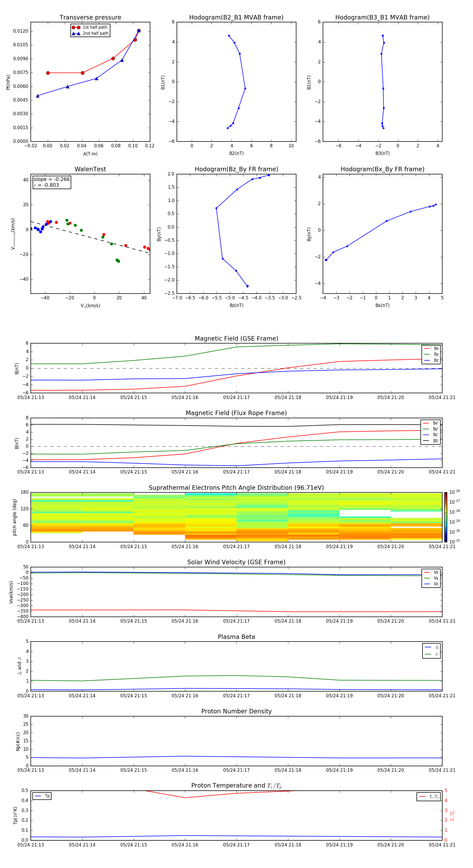Click 'Hodogram(B3_B1 MVAB frame)' title
The image size is (473, 868).
(x=382, y=18)
